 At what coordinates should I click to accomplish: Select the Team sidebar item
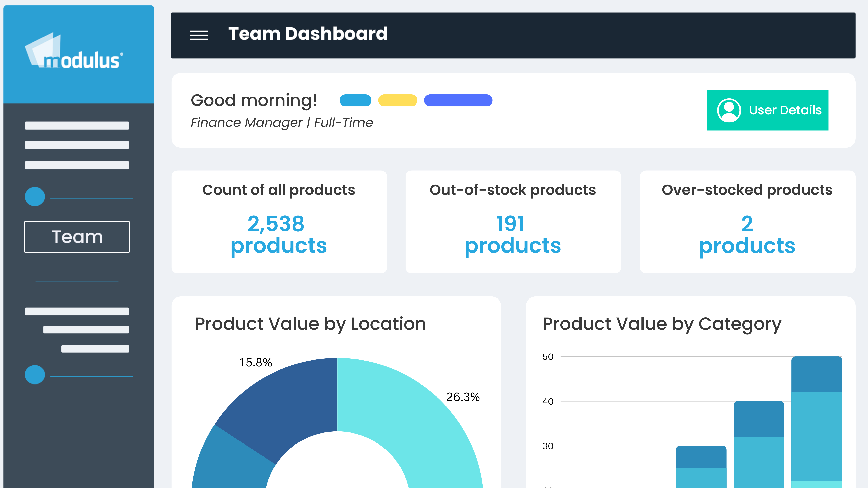point(77,237)
